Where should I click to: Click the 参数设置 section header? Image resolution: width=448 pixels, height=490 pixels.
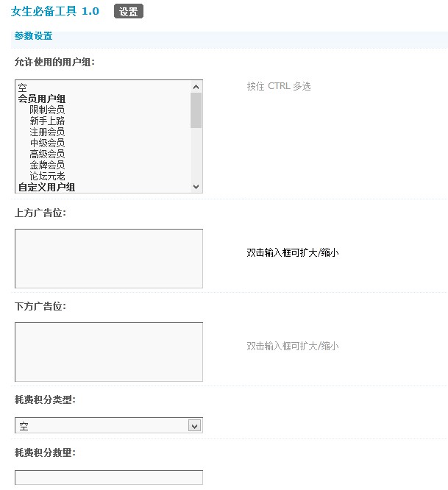click(x=33, y=36)
